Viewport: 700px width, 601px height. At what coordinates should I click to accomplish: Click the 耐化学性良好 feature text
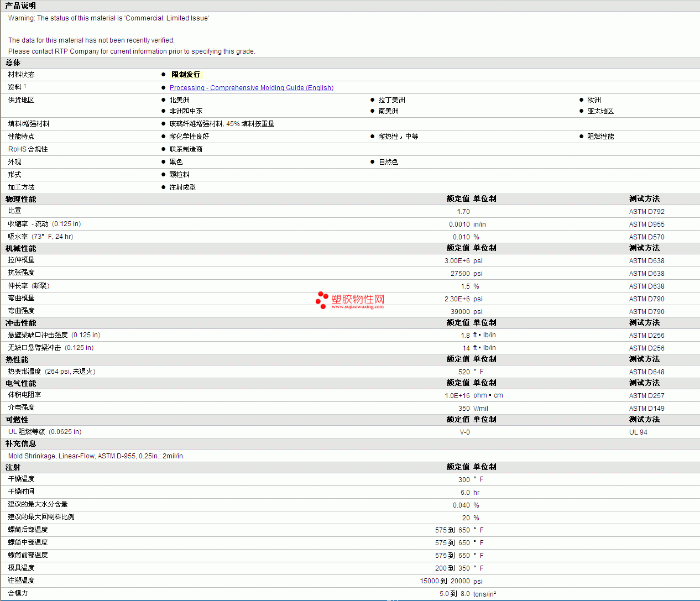tap(189, 137)
